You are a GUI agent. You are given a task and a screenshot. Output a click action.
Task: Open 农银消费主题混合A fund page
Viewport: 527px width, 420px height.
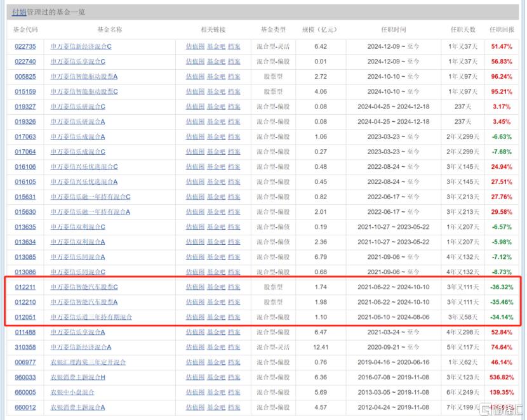[x=77, y=407]
